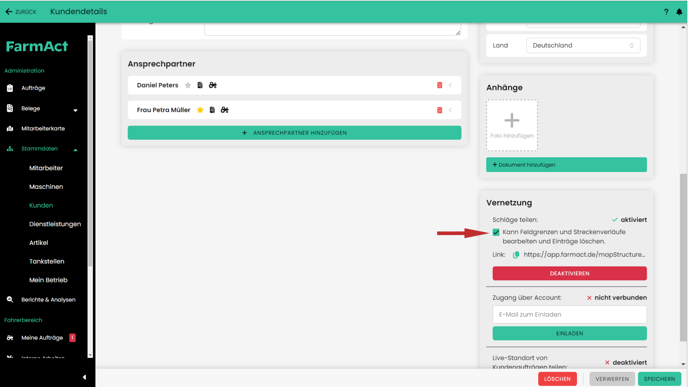Mark Daniel Peters as favorite with star

click(188, 85)
